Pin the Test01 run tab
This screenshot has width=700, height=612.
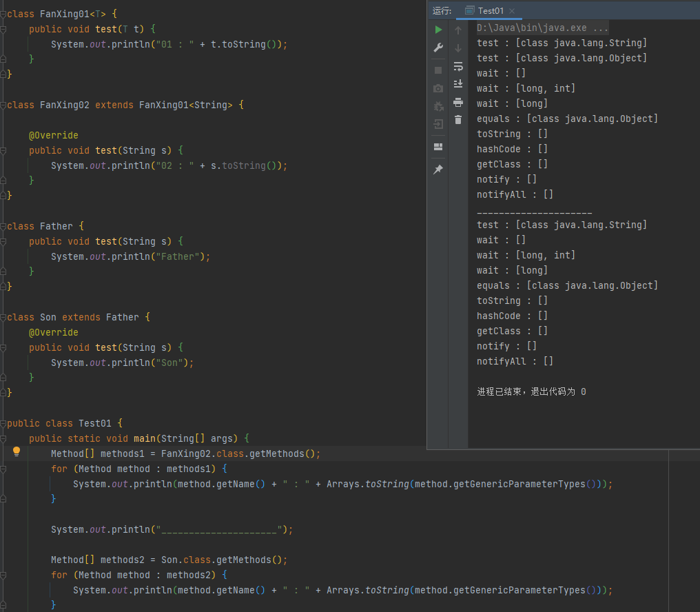438,170
